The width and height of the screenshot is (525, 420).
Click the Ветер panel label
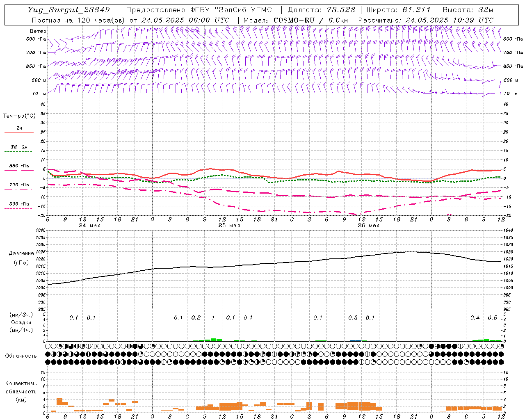click(38, 31)
